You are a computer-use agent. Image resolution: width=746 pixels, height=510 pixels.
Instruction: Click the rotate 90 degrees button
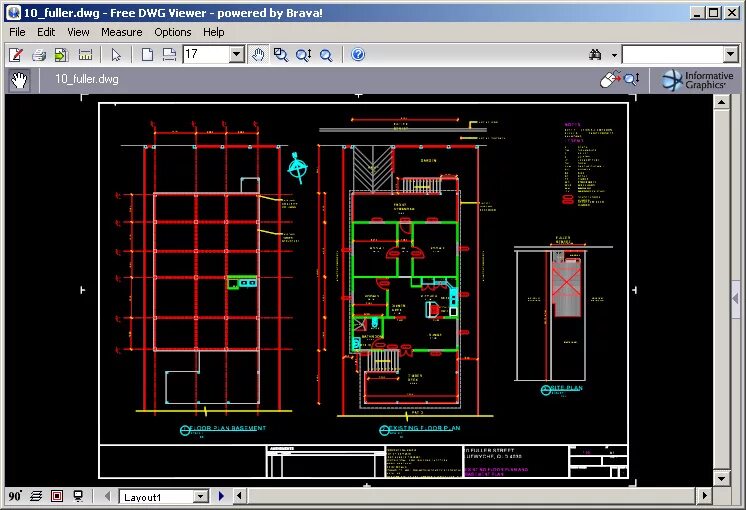pyautogui.click(x=15, y=496)
